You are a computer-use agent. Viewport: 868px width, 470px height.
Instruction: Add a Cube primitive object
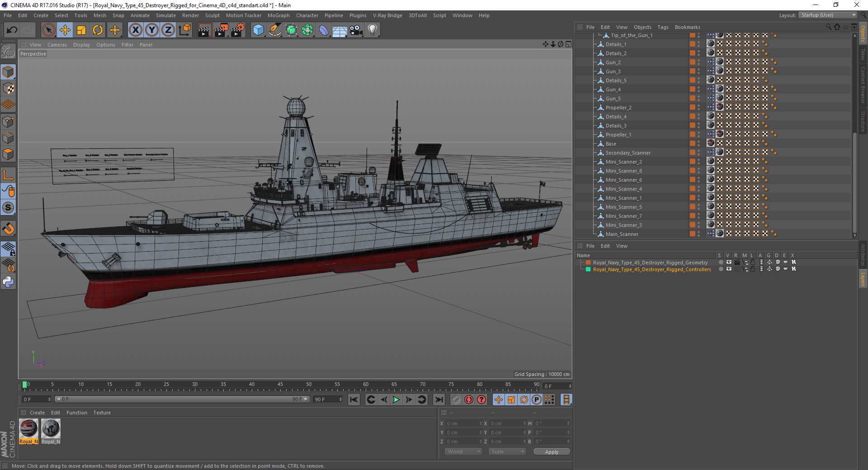click(x=258, y=30)
